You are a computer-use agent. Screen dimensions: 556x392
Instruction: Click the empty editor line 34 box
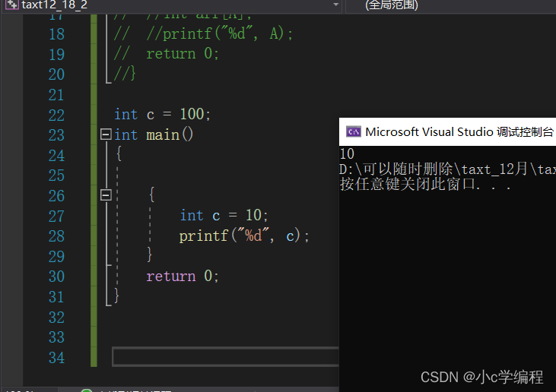226,356
